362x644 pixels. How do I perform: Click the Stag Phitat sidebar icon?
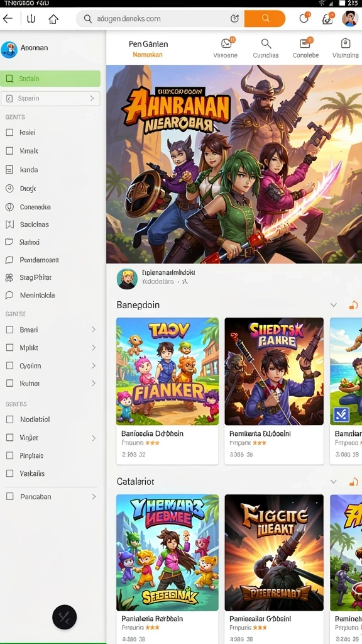tap(9, 277)
